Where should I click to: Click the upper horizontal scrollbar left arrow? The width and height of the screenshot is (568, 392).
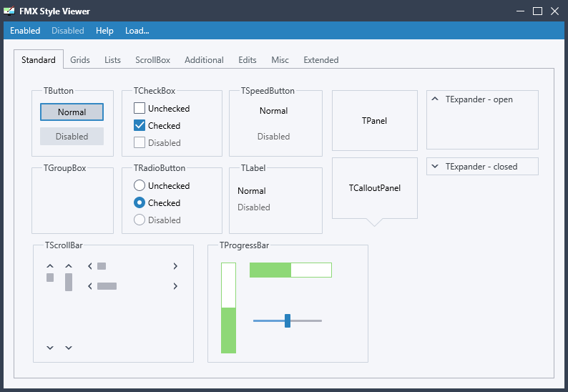click(x=90, y=266)
